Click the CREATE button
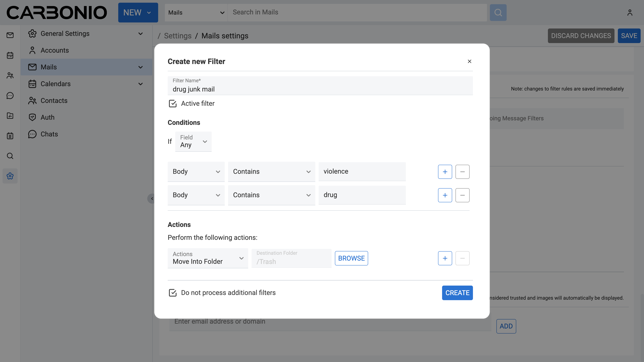Image resolution: width=644 pixels, height=362 pixels. [x=457, y=293]
